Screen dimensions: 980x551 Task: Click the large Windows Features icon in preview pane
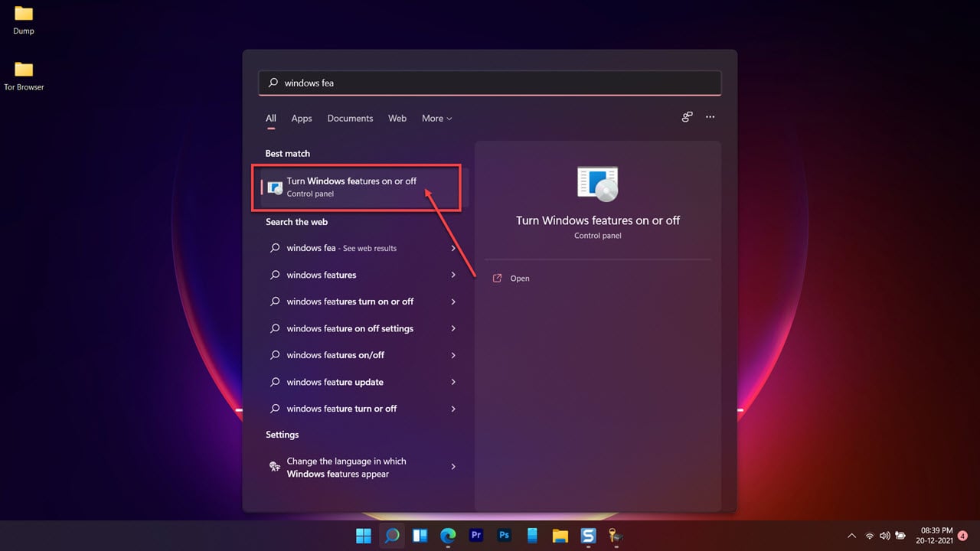point(597,184)
